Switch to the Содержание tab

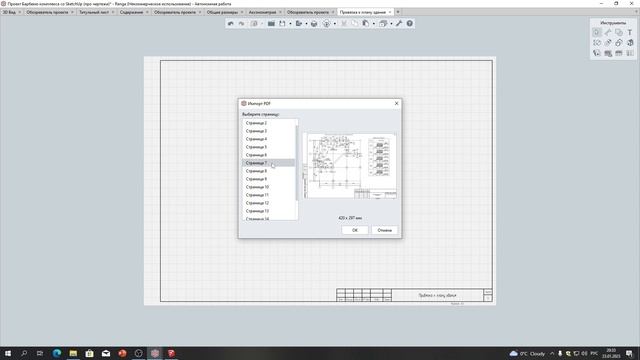pyautogui.click(x=131, y=12)
